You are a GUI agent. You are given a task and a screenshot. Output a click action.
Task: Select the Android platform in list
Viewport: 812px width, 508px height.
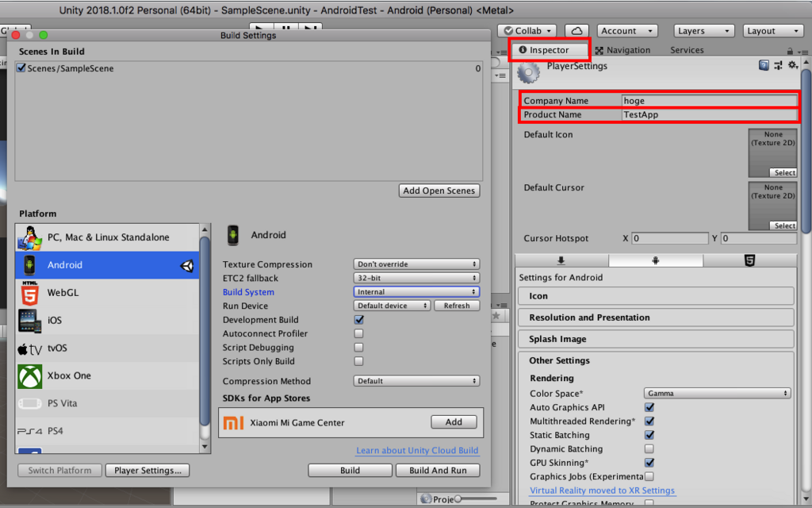coord(107,265)
